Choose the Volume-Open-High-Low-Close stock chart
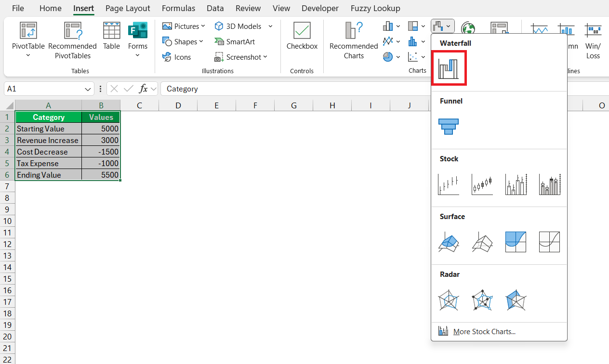Image resolution: width=609 pixels, height=364 pixels. (550, 184)
